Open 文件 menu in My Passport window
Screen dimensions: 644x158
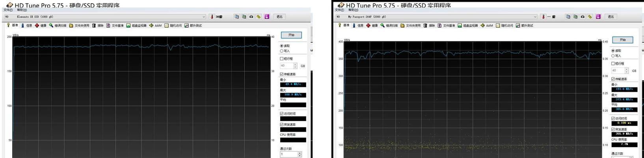pos(339,10)
